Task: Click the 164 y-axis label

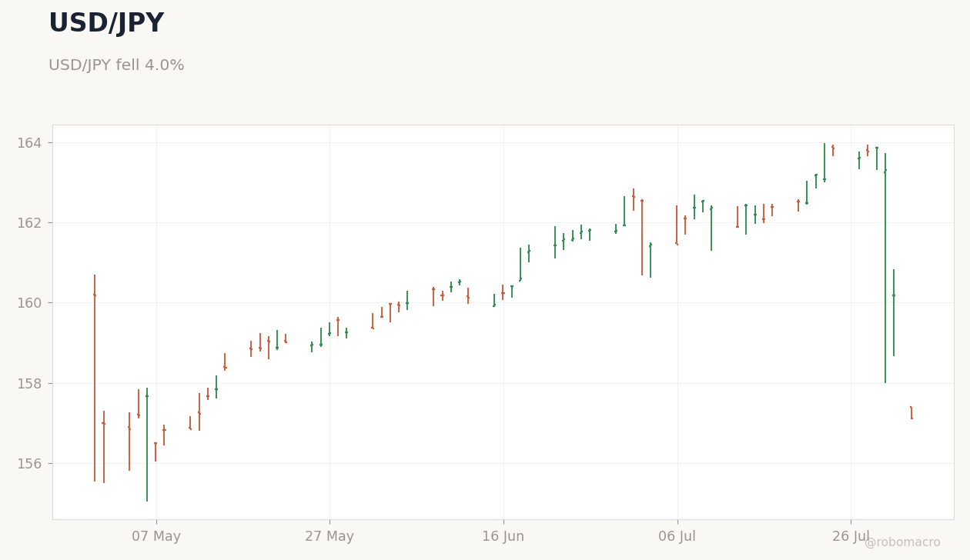Action: click(x=29, y=143)
